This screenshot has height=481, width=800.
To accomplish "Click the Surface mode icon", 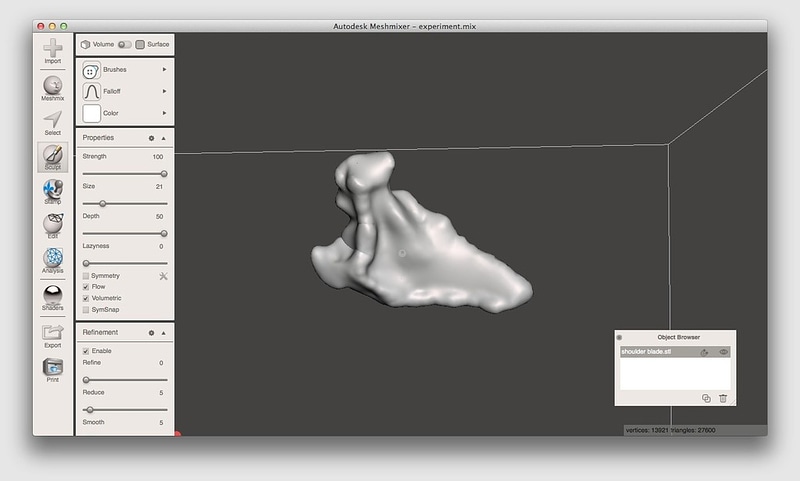I will [140, 44].
